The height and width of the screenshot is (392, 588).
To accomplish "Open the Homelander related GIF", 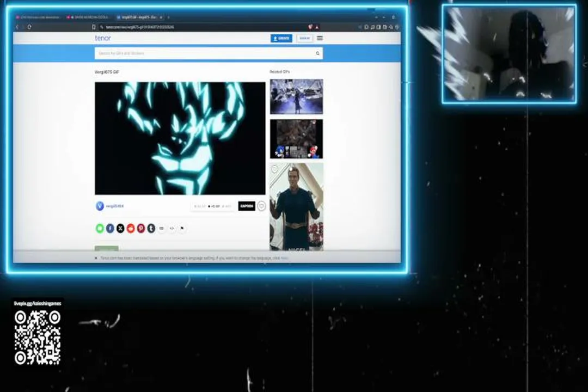I will pos(296,207).
